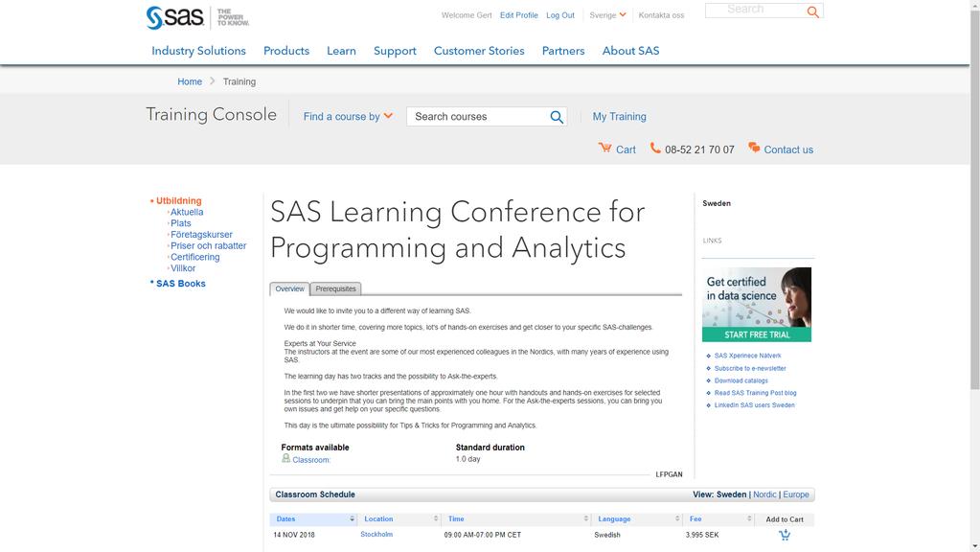
Task: Click the orange phone icon
Action: tap(655, 149)
